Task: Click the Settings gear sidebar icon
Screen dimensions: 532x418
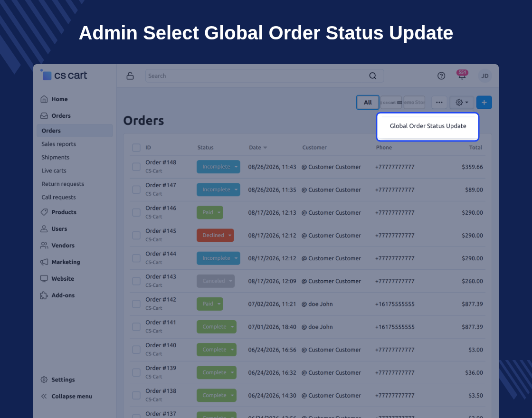Action: pos(44,380)
